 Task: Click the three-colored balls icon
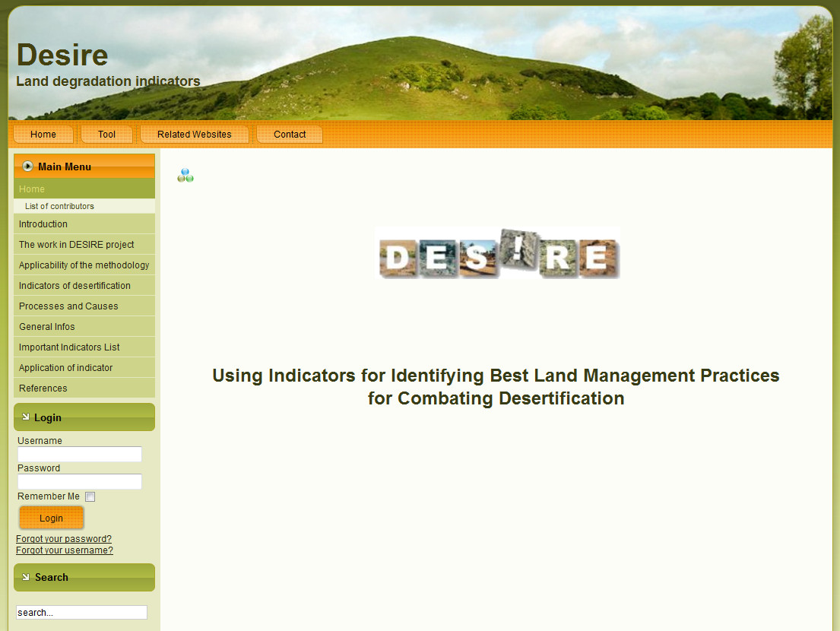(x=185, y=176)
